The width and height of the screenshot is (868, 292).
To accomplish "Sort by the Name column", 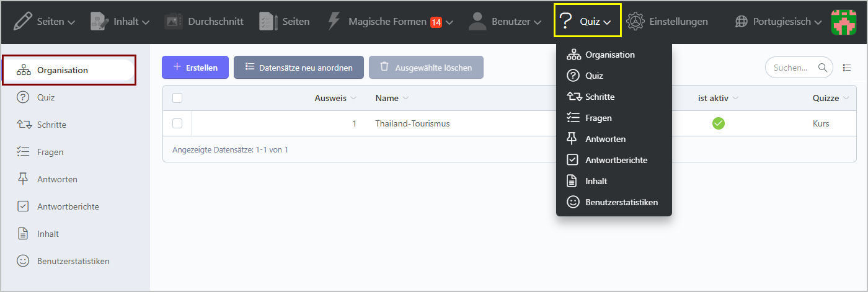I will 392,98.
